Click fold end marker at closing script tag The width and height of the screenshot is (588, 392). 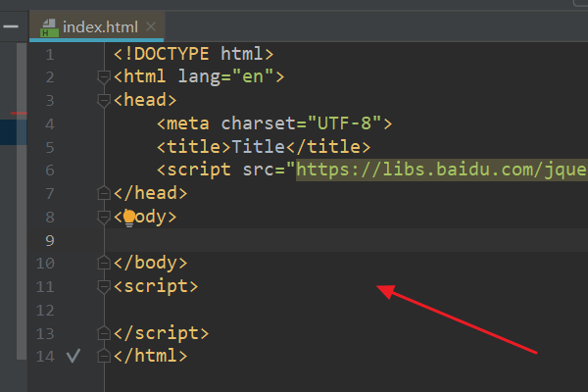[x=104, y=333]
